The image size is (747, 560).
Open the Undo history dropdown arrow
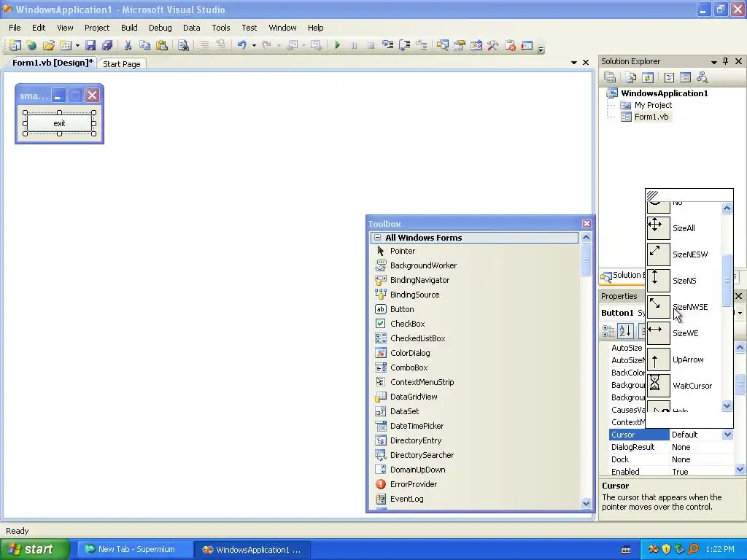click(x=254, y=46)
